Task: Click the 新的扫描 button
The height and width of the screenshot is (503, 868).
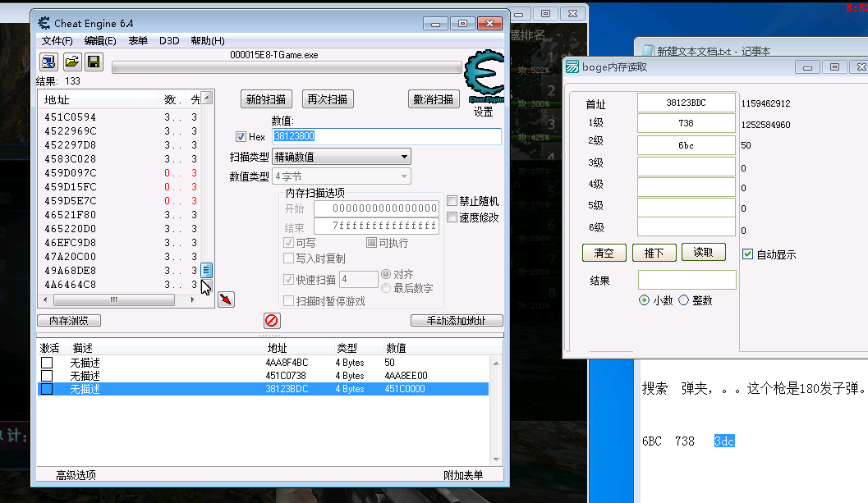Action: (266, 99)
